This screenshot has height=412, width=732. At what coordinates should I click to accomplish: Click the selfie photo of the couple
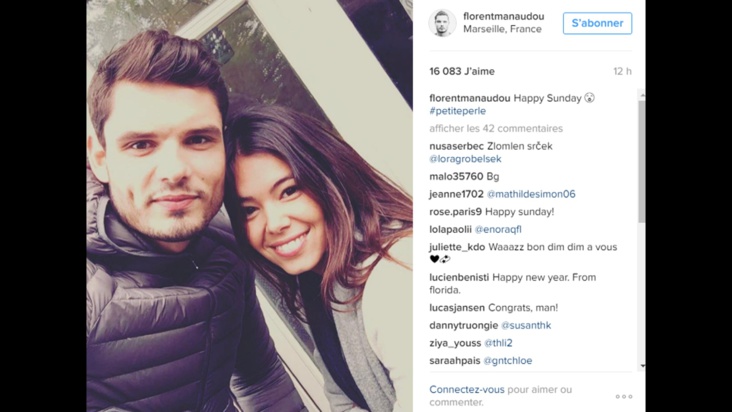click(x=249, y=206)
